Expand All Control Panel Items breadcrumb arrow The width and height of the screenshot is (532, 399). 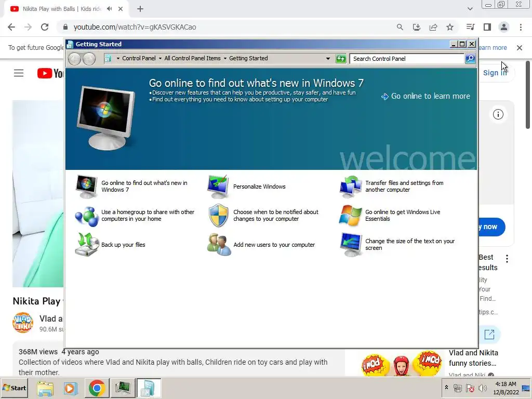pos(225,58)
